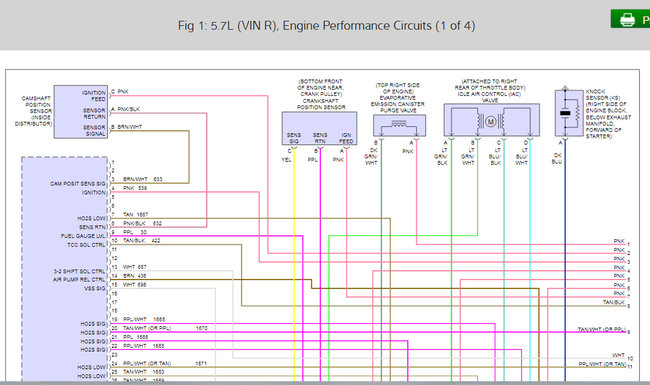Click the 'LT GRN/BLK' IAC wire label
This screenshot has height=385, width=650.
pos(441,157)
